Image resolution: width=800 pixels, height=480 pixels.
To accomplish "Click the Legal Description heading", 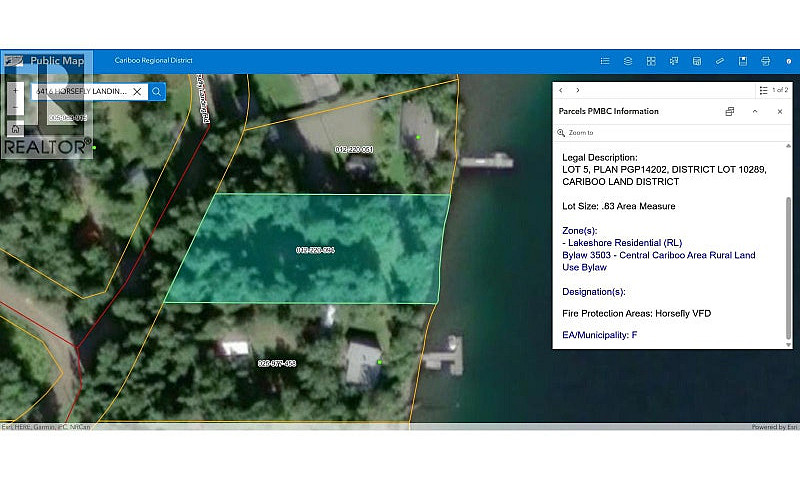I will [x=599, y=158].
